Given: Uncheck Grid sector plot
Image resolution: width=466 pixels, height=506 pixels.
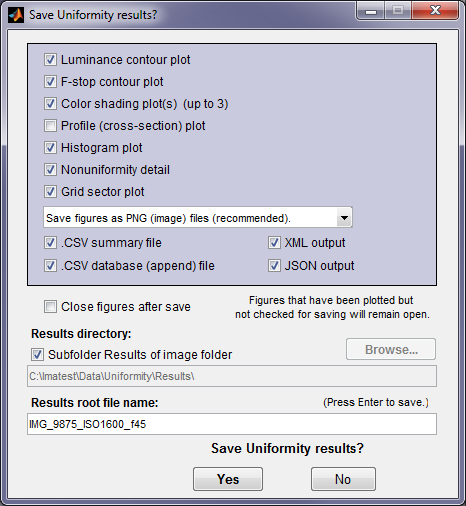Looking at the screenshot, I should coord(50,192).
